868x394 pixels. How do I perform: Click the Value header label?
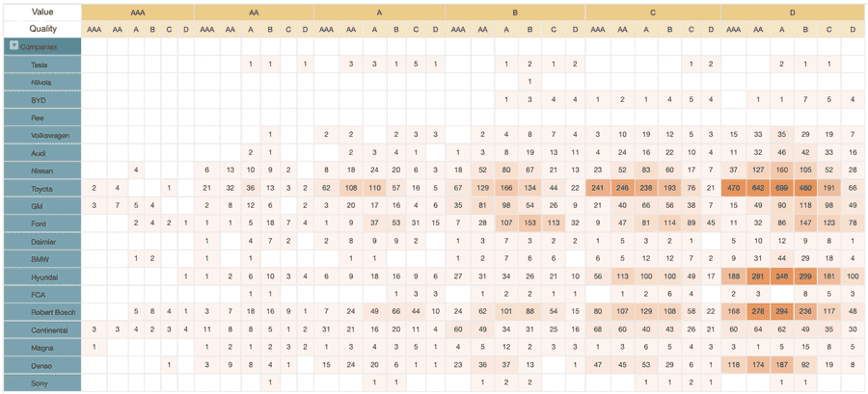coord(42,11)
